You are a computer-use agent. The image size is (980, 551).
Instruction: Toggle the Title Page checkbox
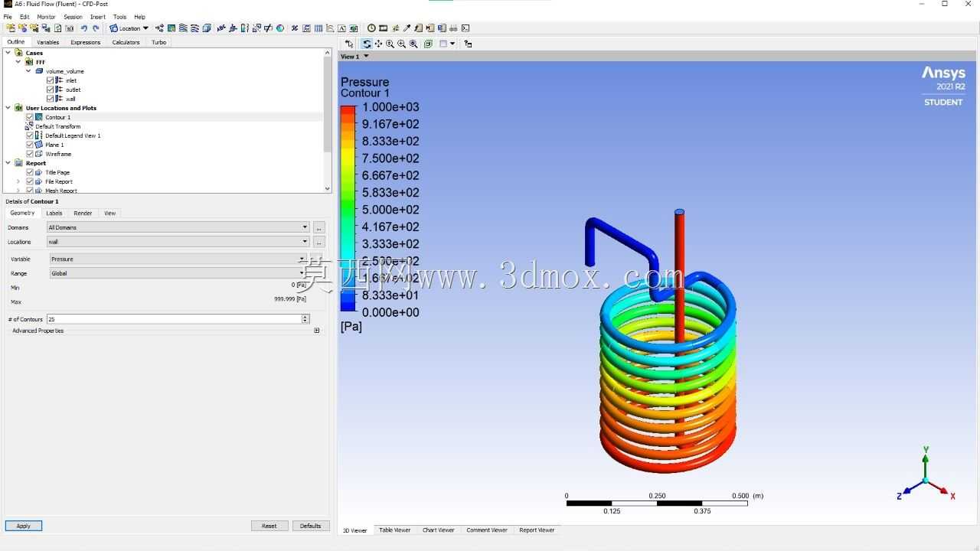tap(30, 172)
